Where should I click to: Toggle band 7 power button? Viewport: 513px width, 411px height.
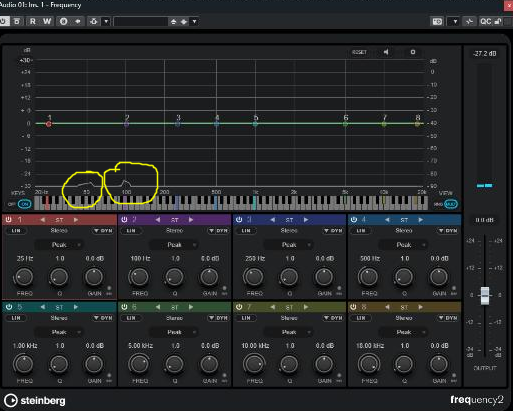(x=239, y=307)
